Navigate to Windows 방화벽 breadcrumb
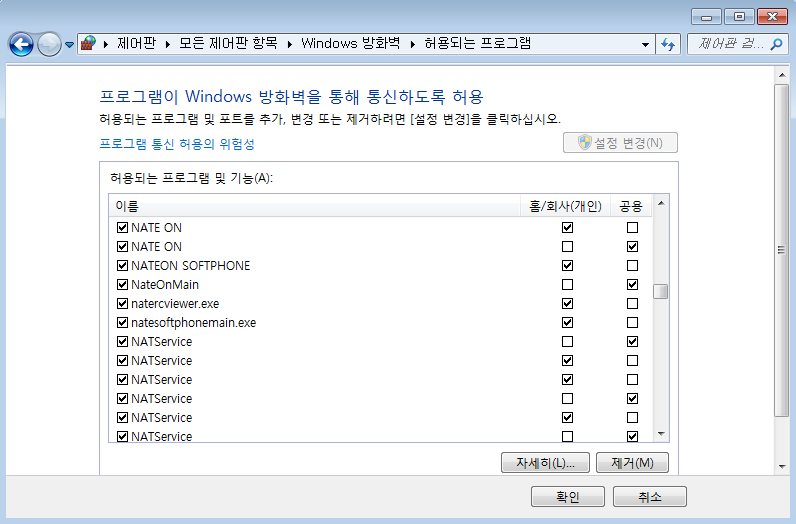796x524 pixels. [x=351, y=43]
